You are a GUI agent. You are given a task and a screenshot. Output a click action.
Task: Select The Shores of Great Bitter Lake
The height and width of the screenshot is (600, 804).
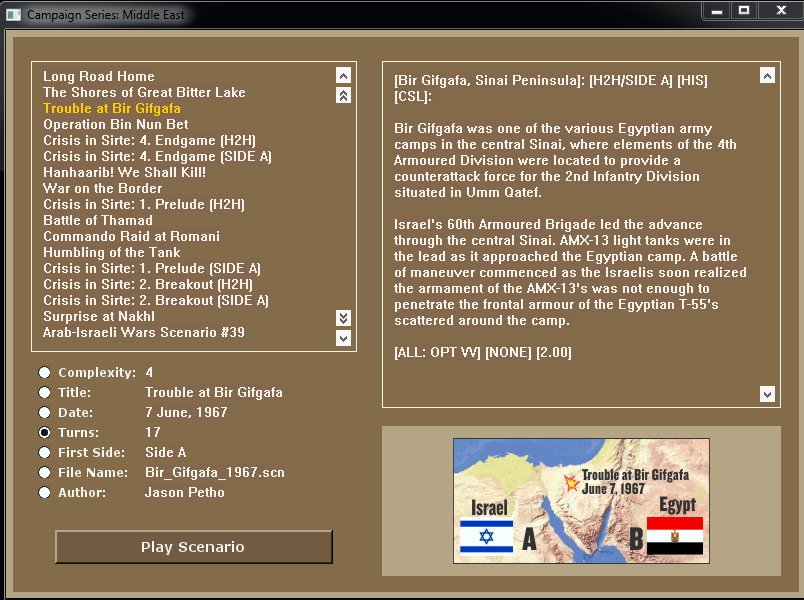144,92
